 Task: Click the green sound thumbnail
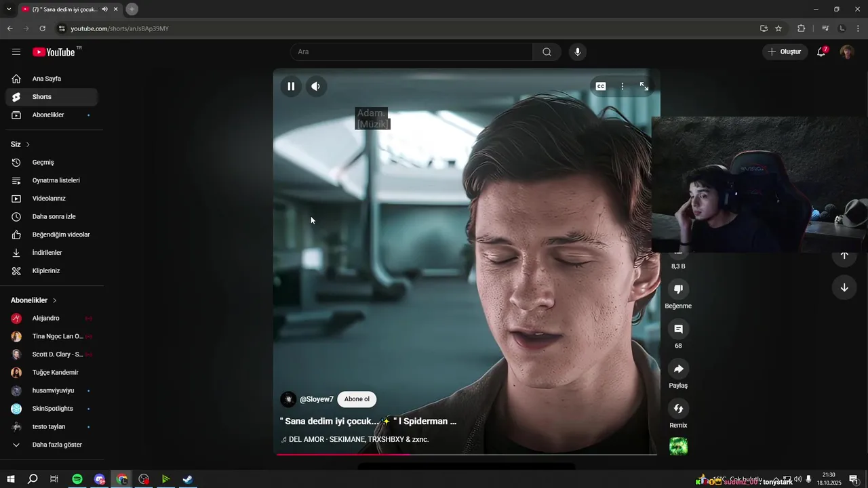pos(678,446)
